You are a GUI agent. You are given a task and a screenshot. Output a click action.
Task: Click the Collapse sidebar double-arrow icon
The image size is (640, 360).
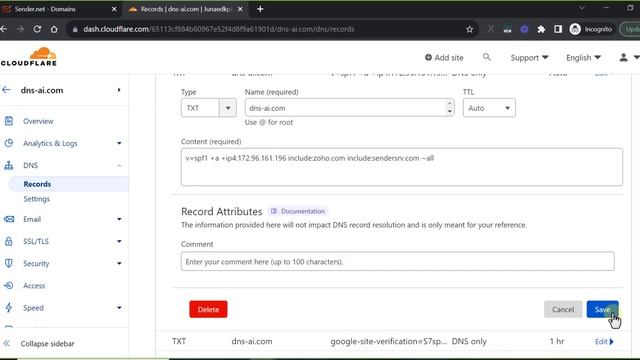pyautogui.click(x=7, y=343)
